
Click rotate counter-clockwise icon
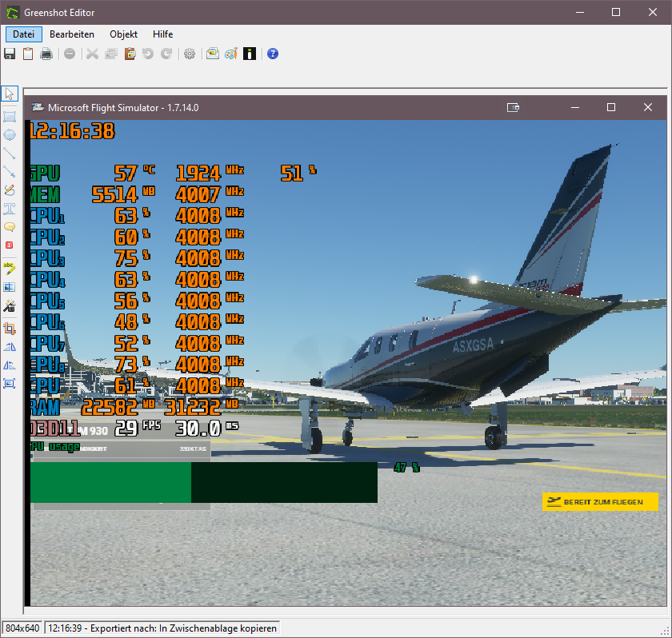click(x=10, y=365)
